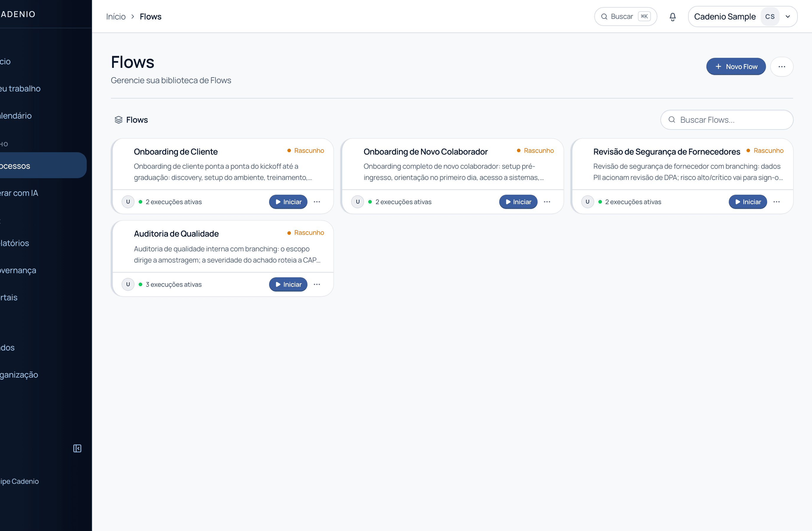The height and width of the screenshot is (531, 812).
Task: Focus the Buscar Flows search field
Action: point(727,120)
